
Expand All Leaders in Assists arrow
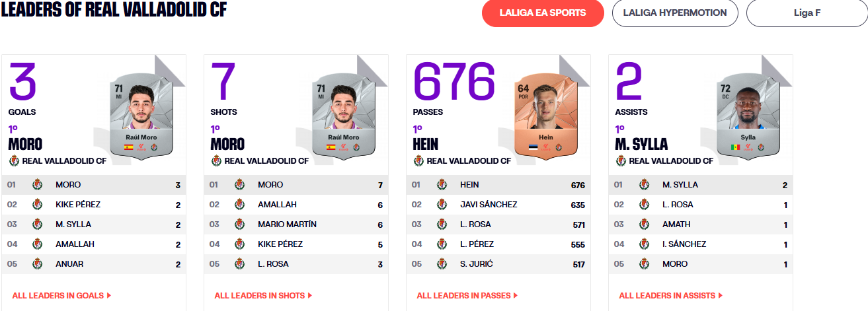click(720, 296)
